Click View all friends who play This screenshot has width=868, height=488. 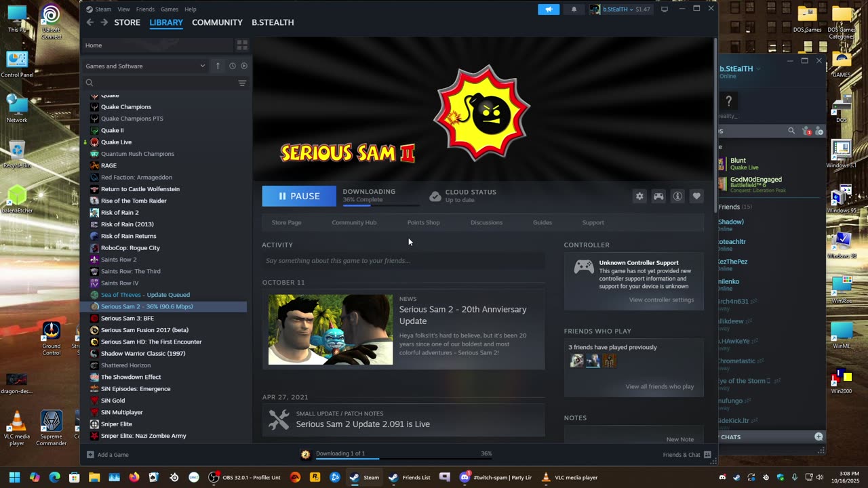point(659,386)
